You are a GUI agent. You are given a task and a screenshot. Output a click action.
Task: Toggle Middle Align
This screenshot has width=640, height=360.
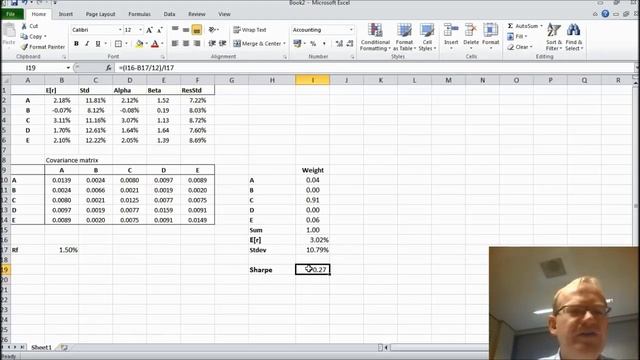[x=186, y=29]
